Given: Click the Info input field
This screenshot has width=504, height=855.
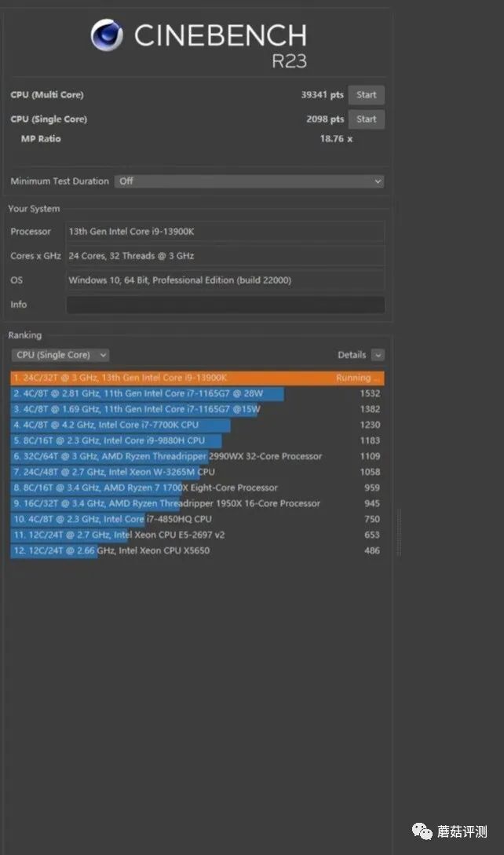Looking at the screenshot, I should [225, 305].
